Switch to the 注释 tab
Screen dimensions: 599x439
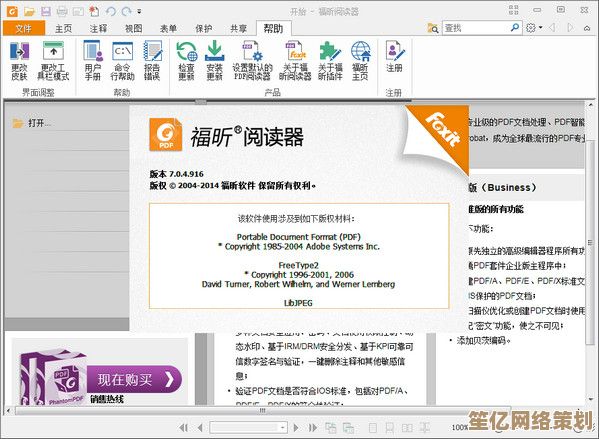tap(98, 28)
